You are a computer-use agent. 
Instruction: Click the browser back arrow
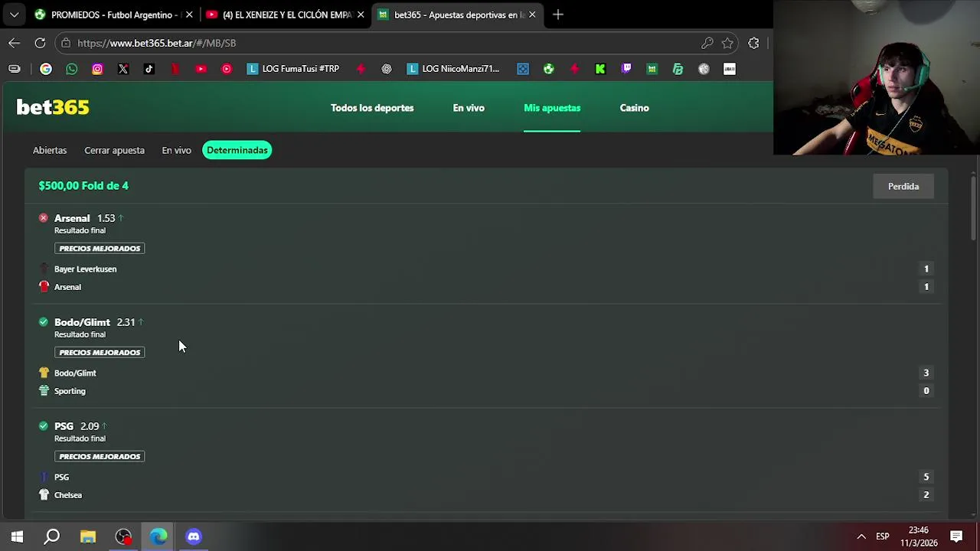(15, 43)
